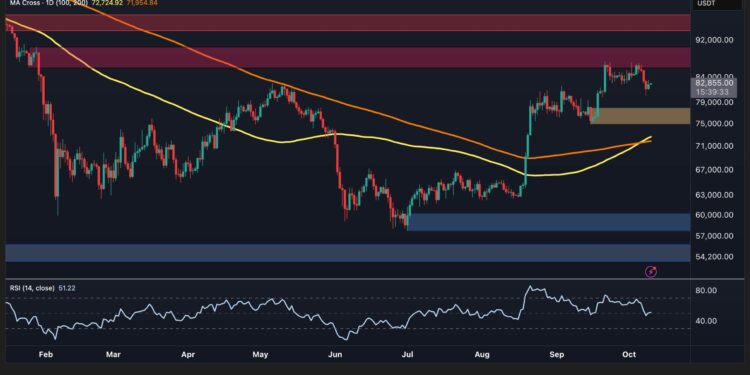Click the 71,000.00 price axis label
This screenshot has width=750, height=375.
pos(714,146)
